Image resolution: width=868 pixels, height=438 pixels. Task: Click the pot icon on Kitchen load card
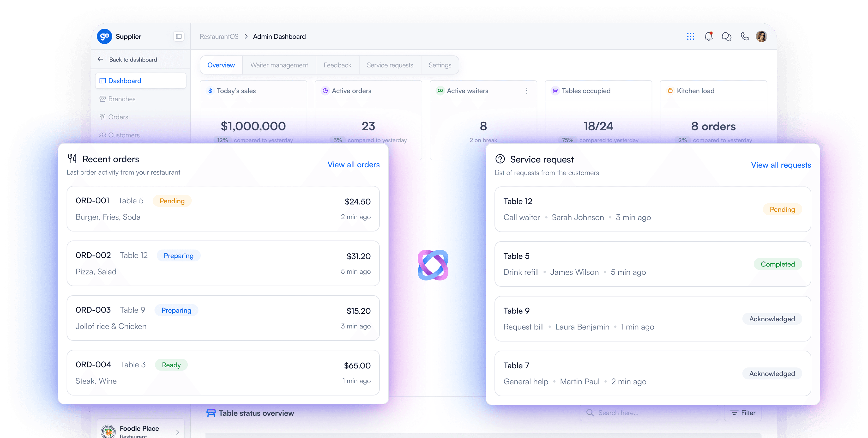(x=670, y=91)
